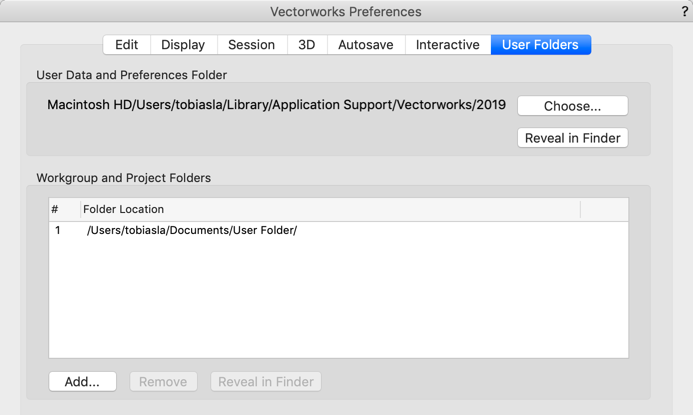693x415 pixels.
Task: Select the Session tab
Action: click(252, 45)
